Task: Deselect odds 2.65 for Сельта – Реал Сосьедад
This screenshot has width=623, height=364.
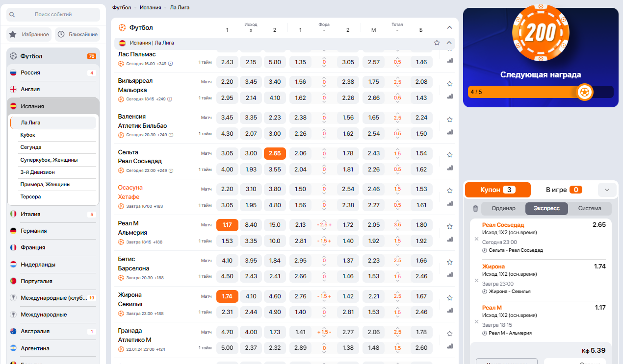Action: pyautogui.click(x=275, y=153)
